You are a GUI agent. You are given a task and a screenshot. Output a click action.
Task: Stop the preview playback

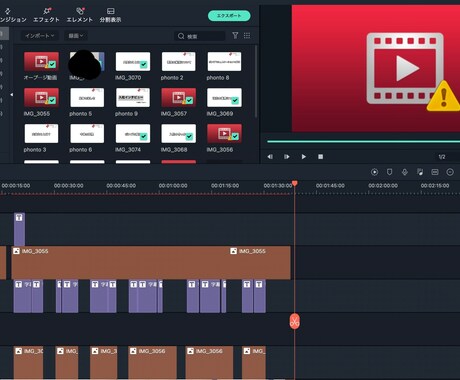click(x=320, y=157)
